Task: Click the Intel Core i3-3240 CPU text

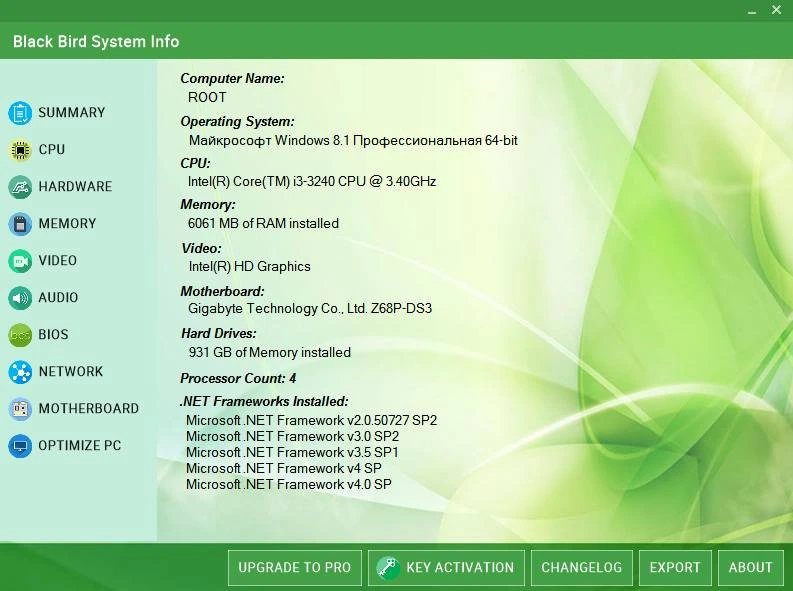Action: pos(312,181)
